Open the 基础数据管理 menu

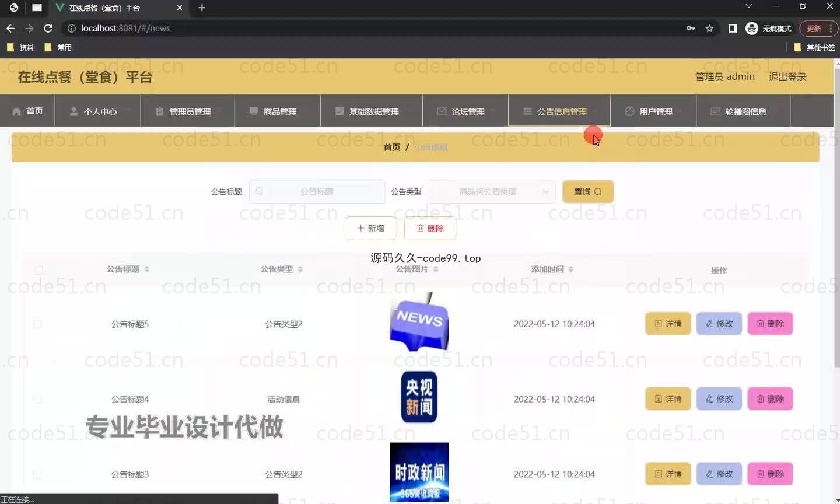tap(371, 111)
